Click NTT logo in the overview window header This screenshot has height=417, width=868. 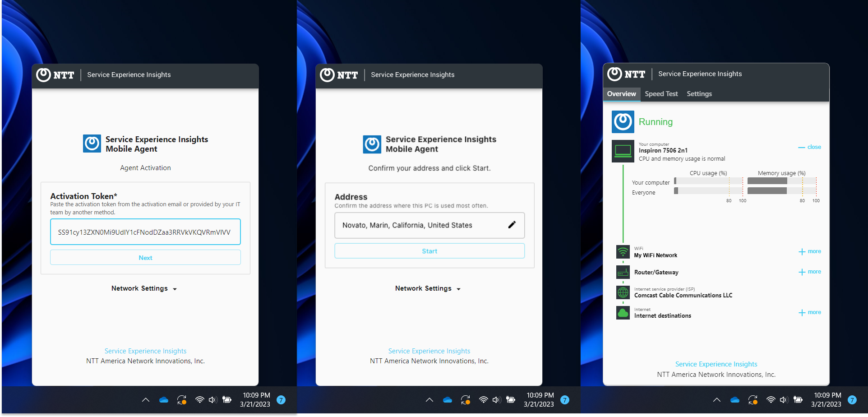click(x=626, y=74)
